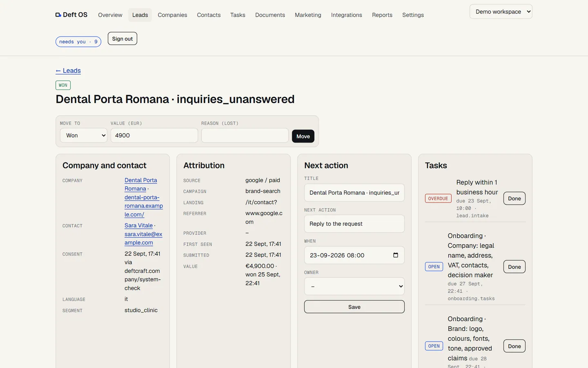Image resolution: width=588 pixels, height=368 pixels.
Task: Open the Dental Porta Romana company link
Action: pyautogui.click(x=140, y=184)
